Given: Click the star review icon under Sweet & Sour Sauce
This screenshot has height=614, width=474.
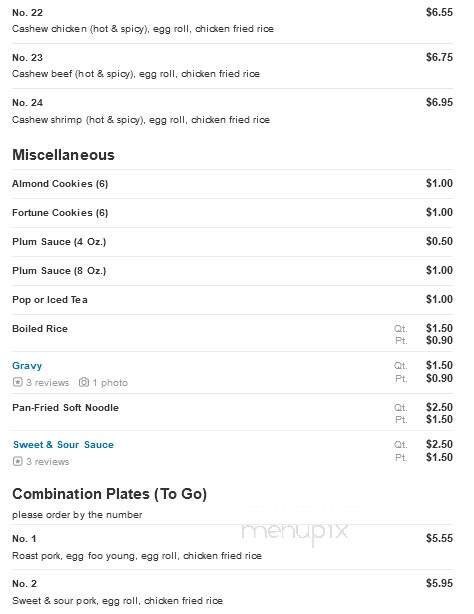Looking at the screenshot, I should [18, 461].
